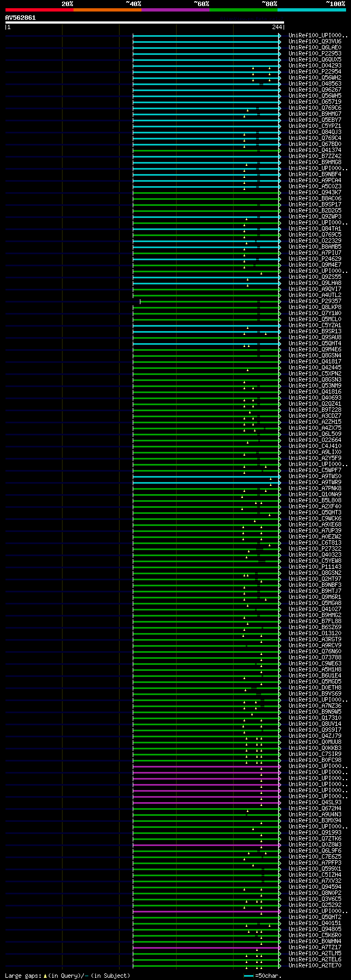Click the UniRef100_B9HMG7 label

(315, 114)
